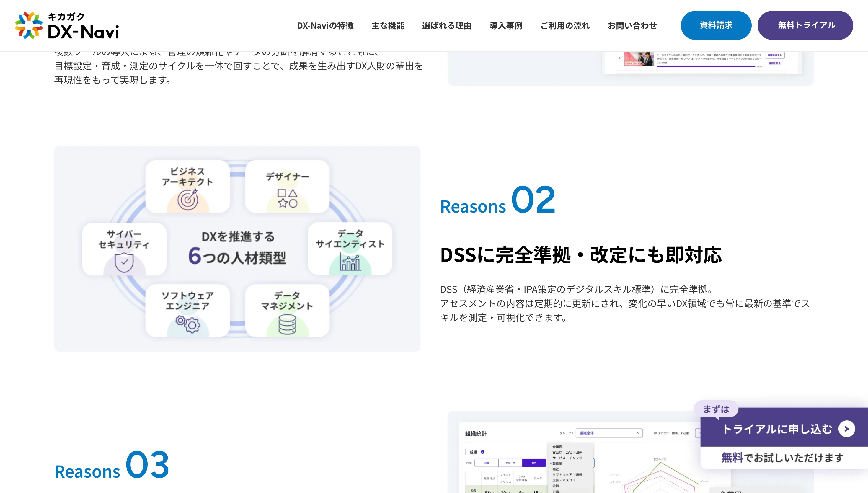Click the 総合得点 column header

click(489, 479)
